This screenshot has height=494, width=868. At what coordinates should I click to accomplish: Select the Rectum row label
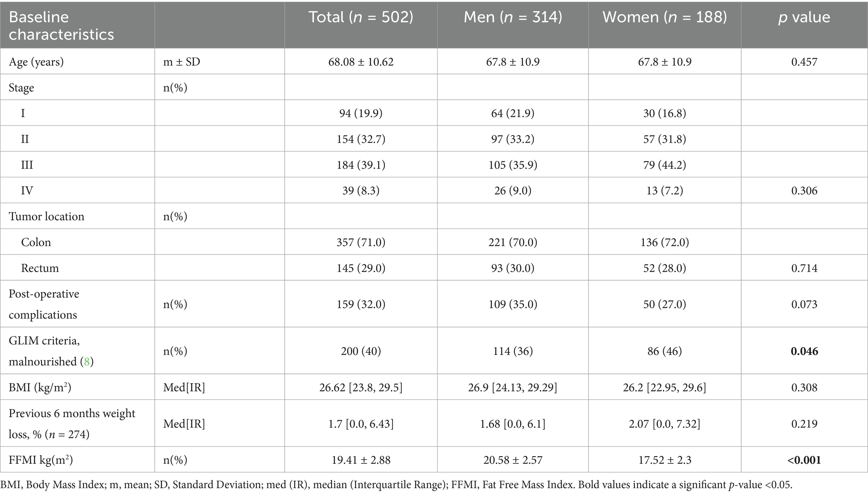click(40, 268)
